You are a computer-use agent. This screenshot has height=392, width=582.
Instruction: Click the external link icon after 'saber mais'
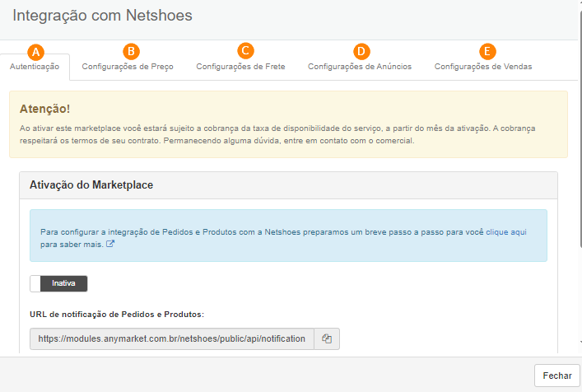(110, 244)
